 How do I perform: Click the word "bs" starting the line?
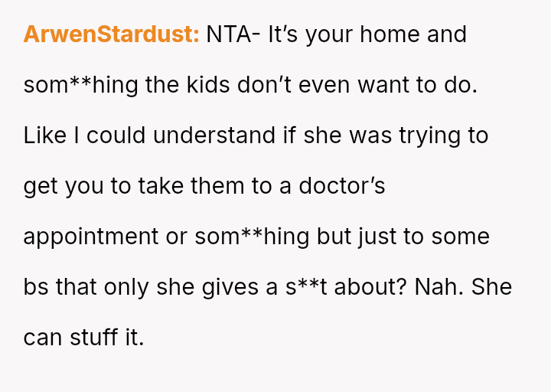click(x=35, y=287)
